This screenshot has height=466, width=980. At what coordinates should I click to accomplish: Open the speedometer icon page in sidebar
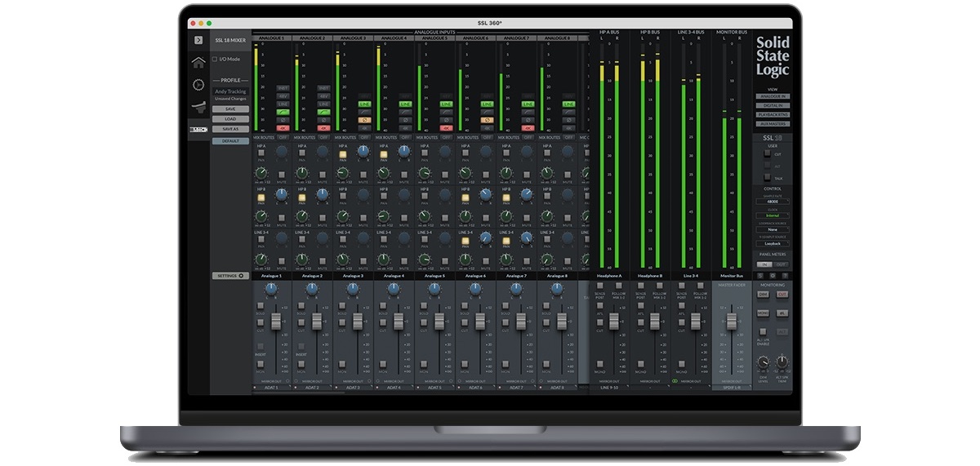tap(198, 85)
